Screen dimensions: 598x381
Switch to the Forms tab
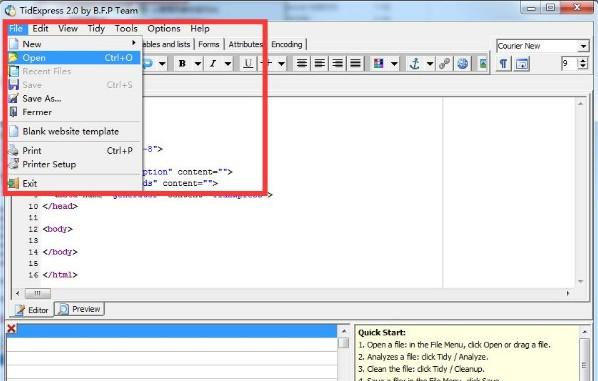pos(209,44)
